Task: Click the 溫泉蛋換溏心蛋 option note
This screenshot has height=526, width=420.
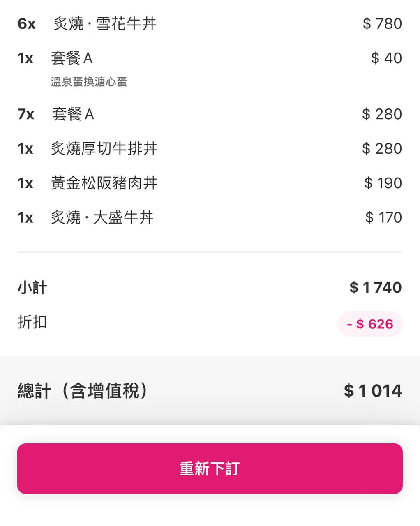Action: click(89, 82)
